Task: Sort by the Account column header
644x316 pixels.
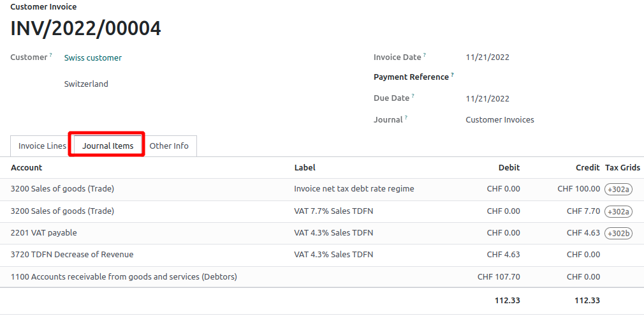Action: click(26, 167)
